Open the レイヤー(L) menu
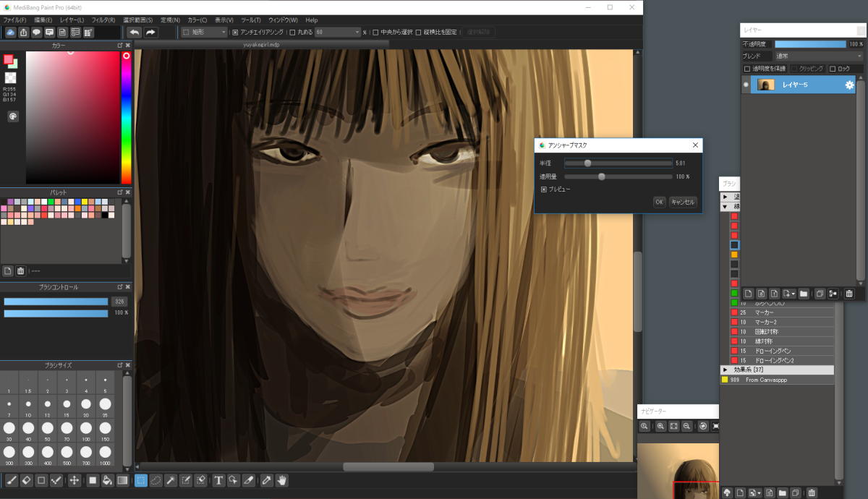 click(x=72, y=20)
